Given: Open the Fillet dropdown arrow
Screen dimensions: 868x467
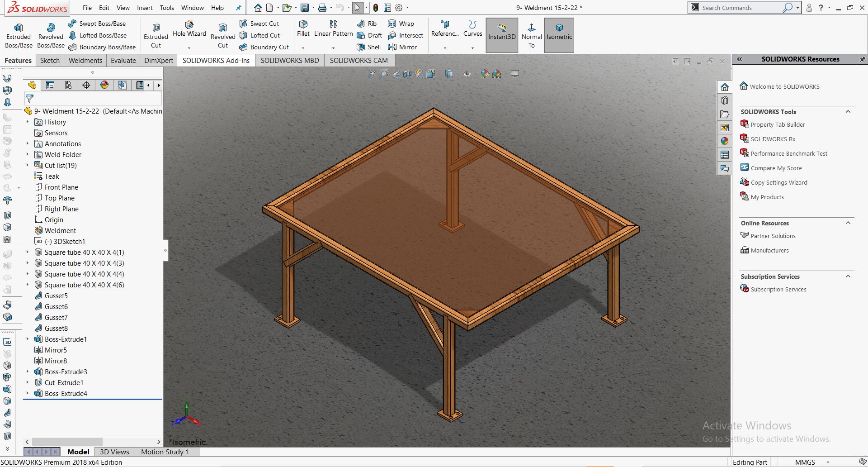Looking at the screenshot, I should (x=303, y=48).
